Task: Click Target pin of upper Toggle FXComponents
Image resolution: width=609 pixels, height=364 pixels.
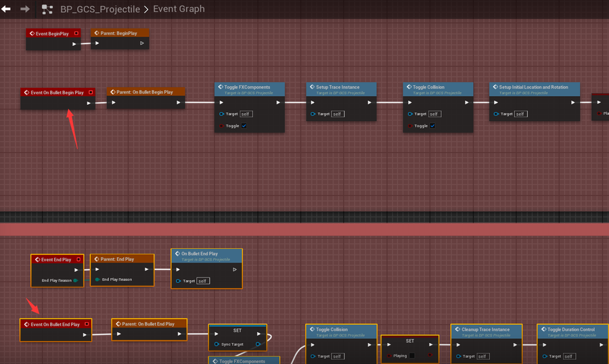Action: [221, 114]
